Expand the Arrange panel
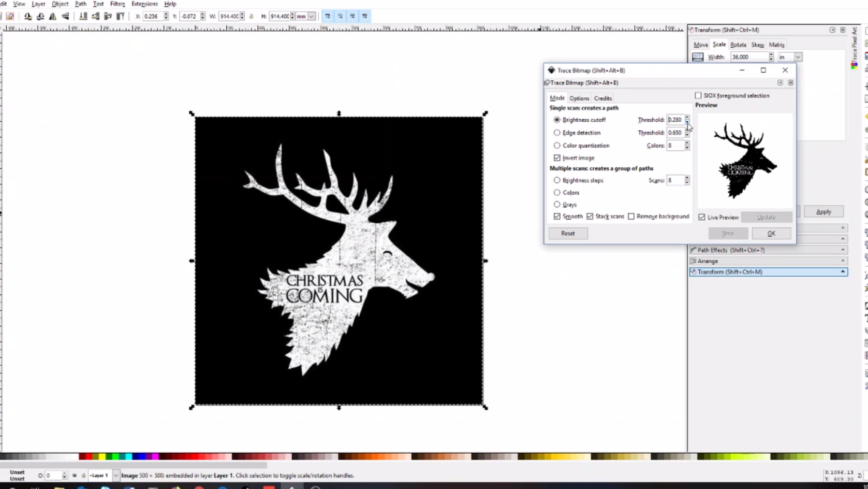868x489 pixels. click(x=768, y=261)
